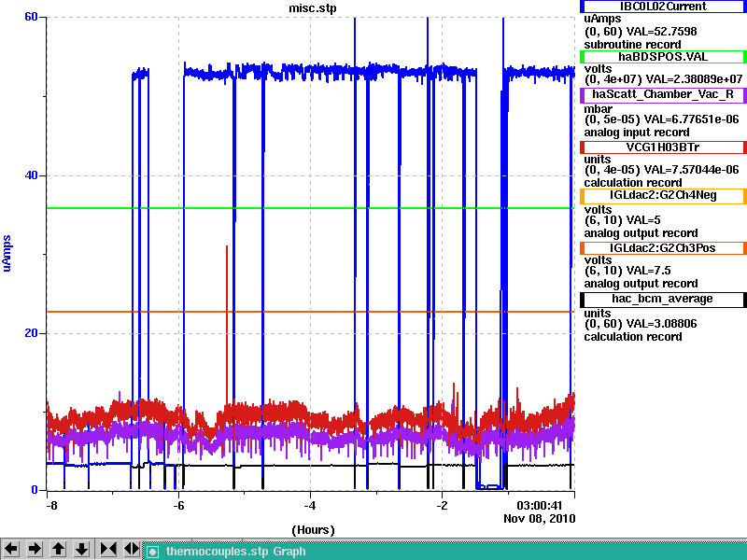Click the thermocouples.stp Graph window icon
The image size is (747, 560).
tap(152, 552)
